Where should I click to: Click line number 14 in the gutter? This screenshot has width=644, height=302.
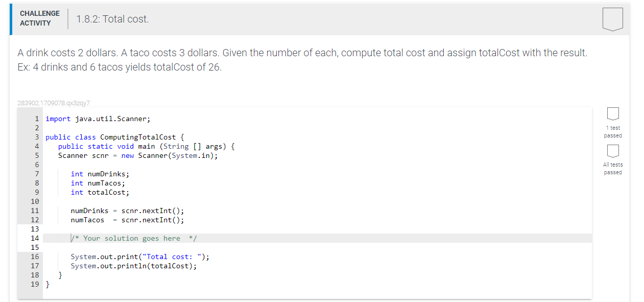(x=35, y=238)
